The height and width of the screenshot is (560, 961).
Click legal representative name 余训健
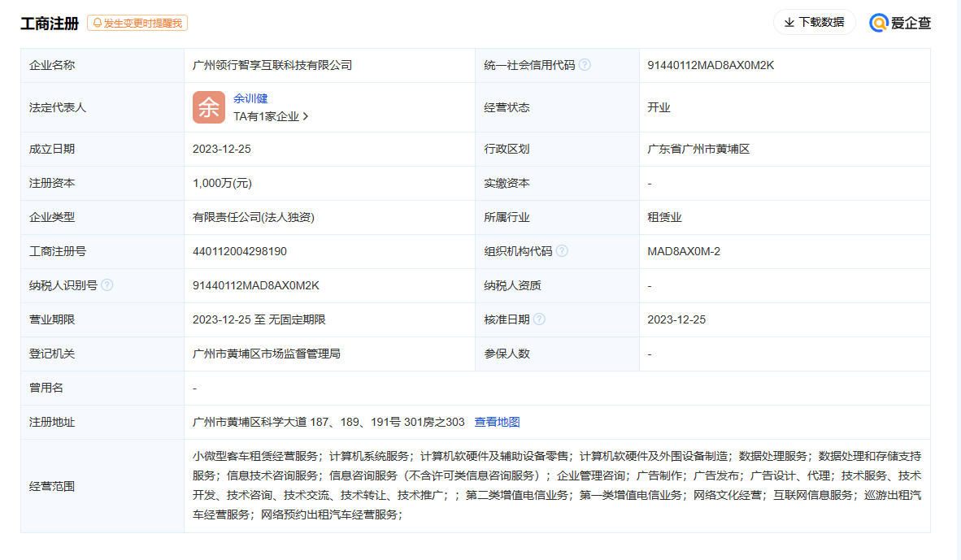(253, 98)
